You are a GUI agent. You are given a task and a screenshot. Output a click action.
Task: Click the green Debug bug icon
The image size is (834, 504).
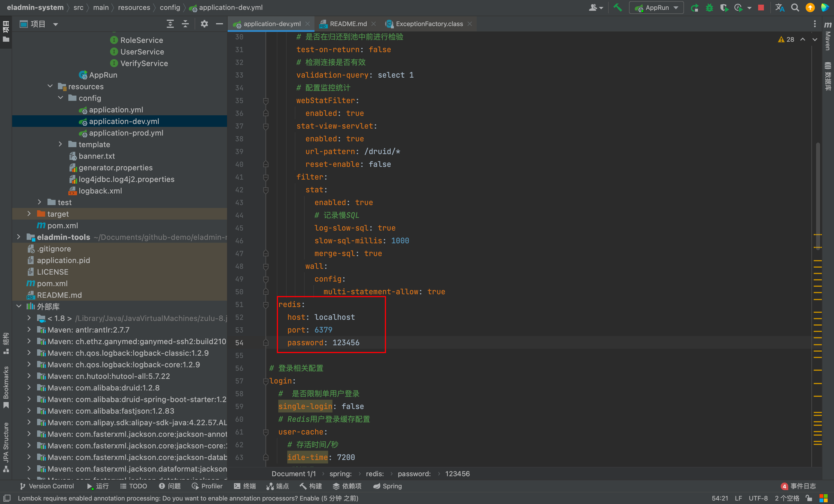[709, 8]
